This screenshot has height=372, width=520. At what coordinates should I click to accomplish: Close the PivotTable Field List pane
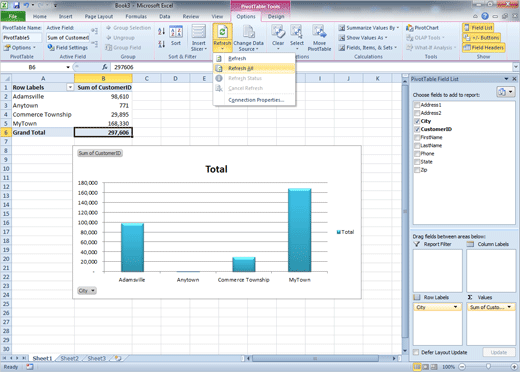coord(514,79)
